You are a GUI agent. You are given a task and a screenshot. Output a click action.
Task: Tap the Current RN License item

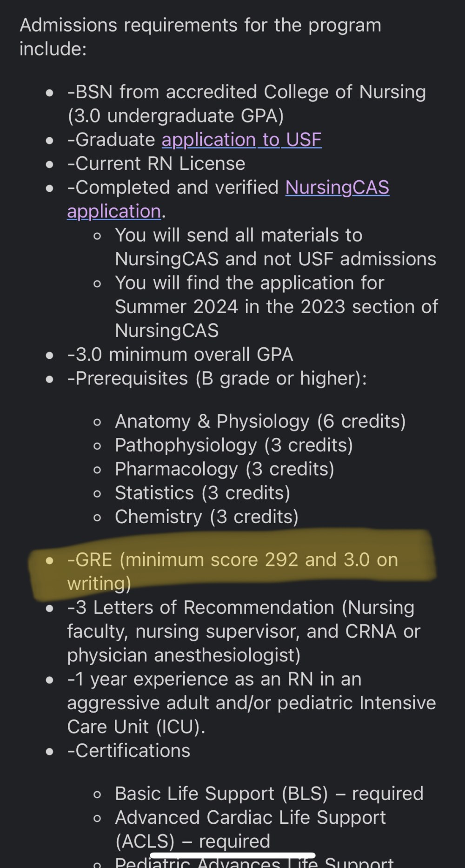[x=156, y=163]
